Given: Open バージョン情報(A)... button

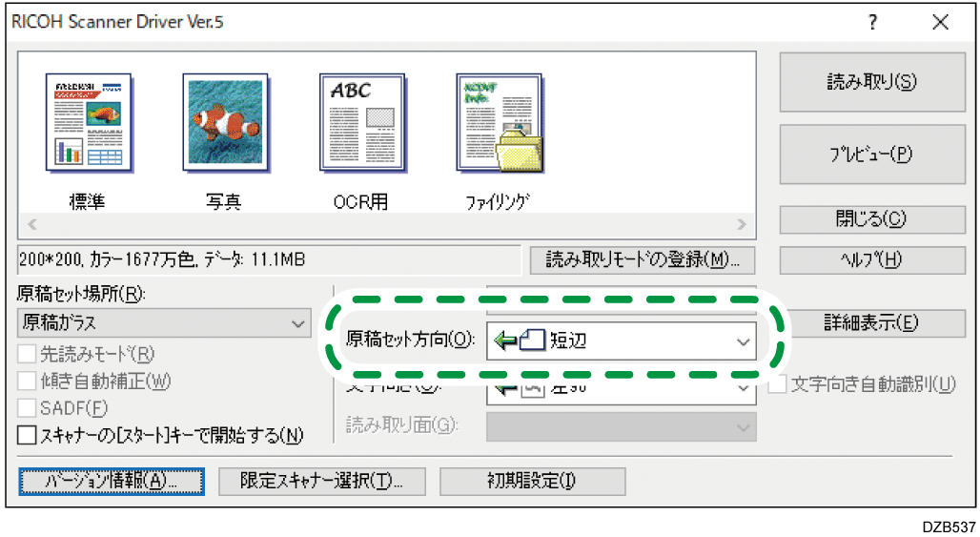Looking at the screenshot, I should [112, 482].
